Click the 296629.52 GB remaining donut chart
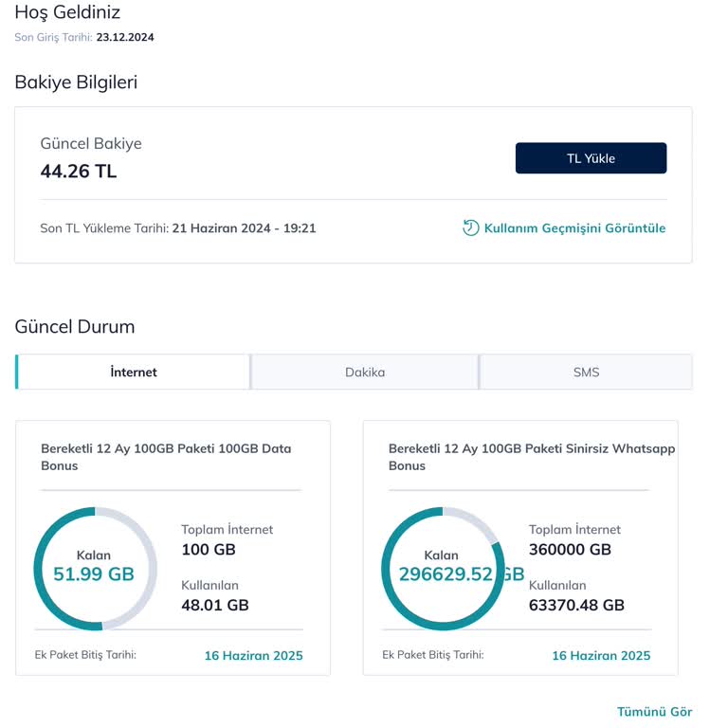Viewport: 728px width, 728px height. tap(443, 568)
